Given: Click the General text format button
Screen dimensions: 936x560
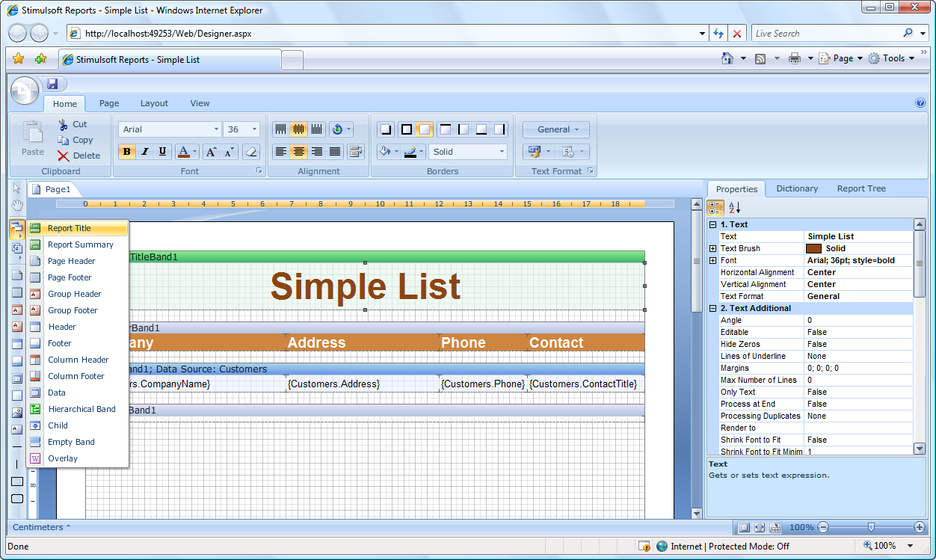Looking at the screenshot, I should tap(555, 129).
